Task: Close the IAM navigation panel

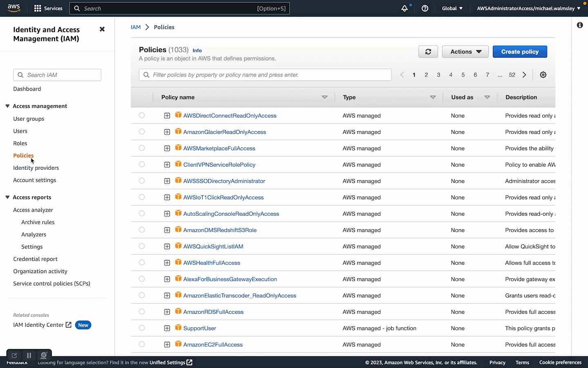Action: [102, 29]
